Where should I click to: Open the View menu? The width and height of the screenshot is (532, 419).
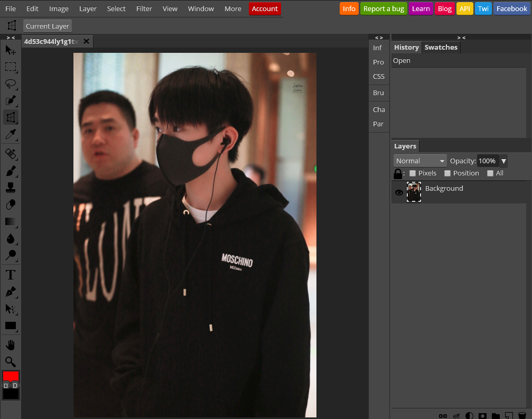[x=170, y=9]
